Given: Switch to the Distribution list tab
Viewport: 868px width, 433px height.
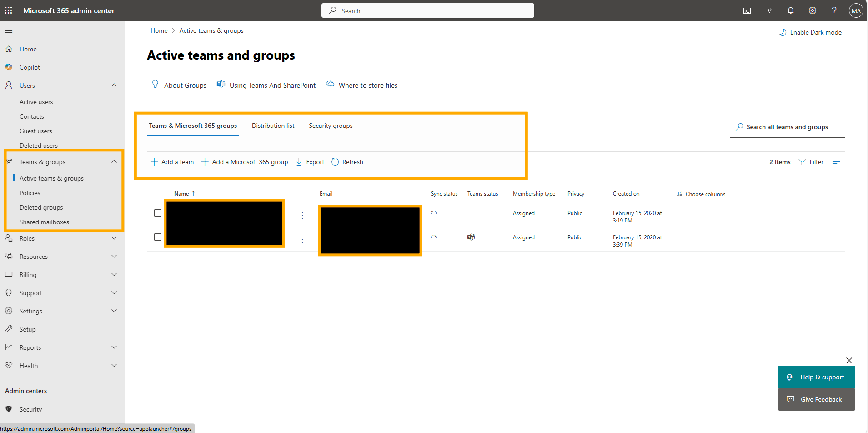Looking at the screenshot, I should click(x=273, y=126).
